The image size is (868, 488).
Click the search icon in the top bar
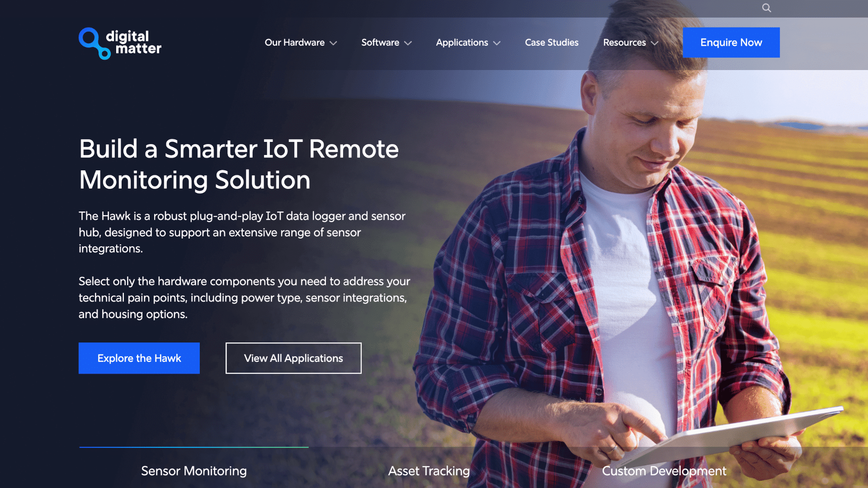pyautogui.click(x=766, y=8)
